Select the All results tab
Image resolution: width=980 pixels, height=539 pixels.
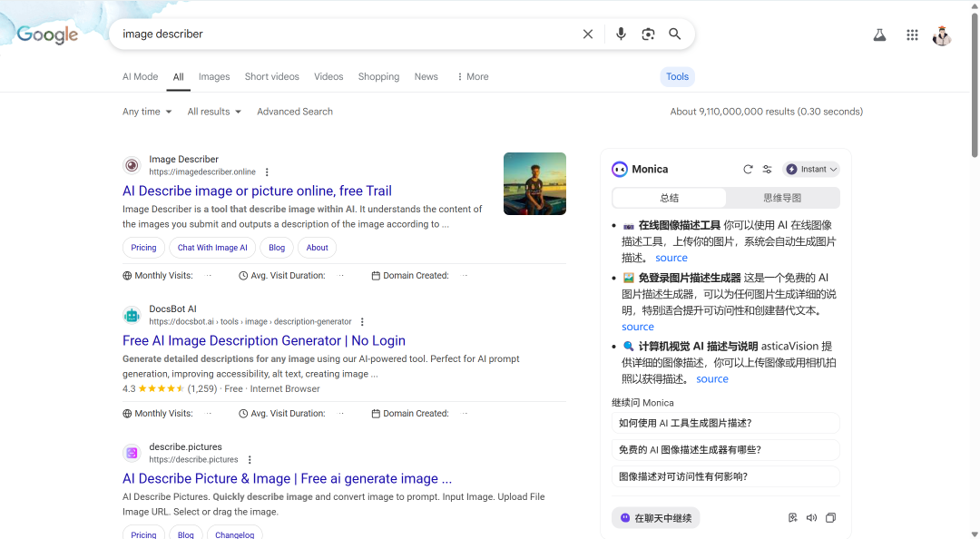coord(178,77)
